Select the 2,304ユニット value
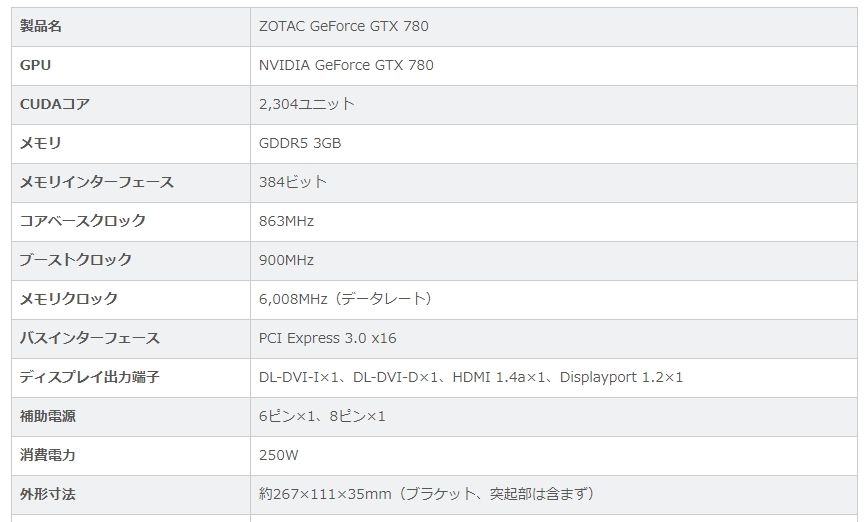Image resolution: width=868 pixels, height=522 pixels. 306,104
